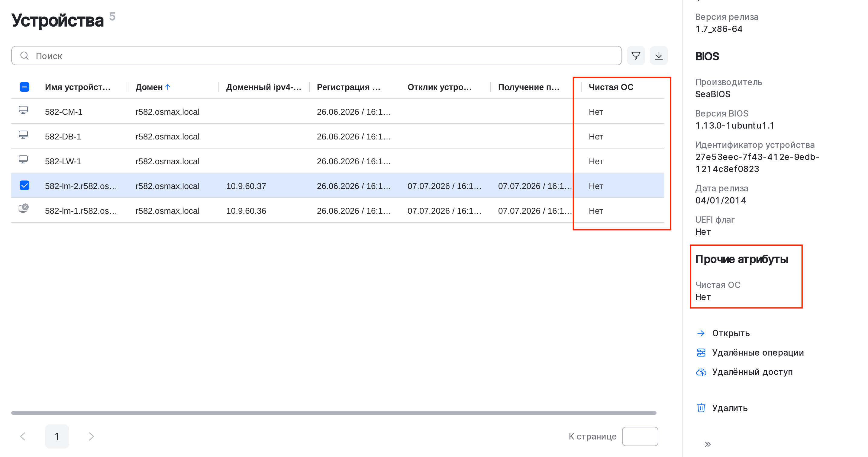Select the 582-DB-1 device name

point(63,136)
